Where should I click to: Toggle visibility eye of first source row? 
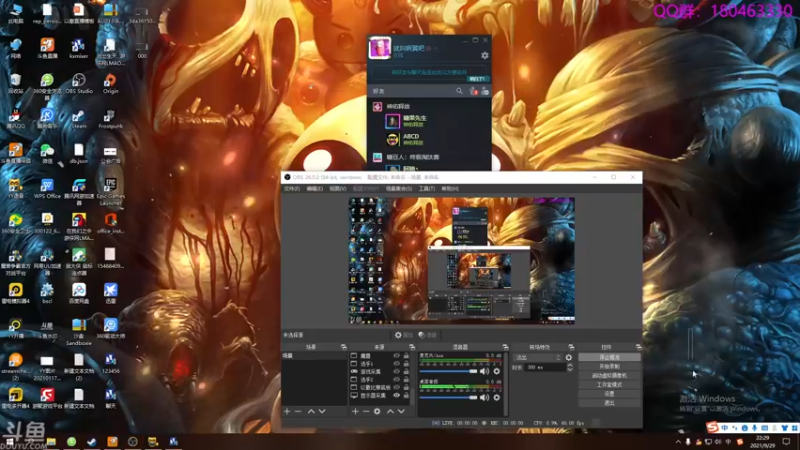tap(396, 356)
